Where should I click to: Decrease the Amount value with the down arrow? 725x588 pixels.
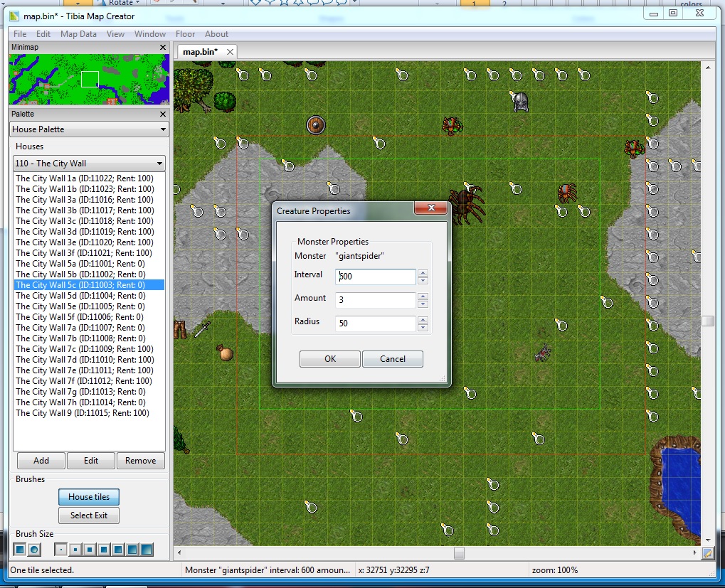click(423, 304)
